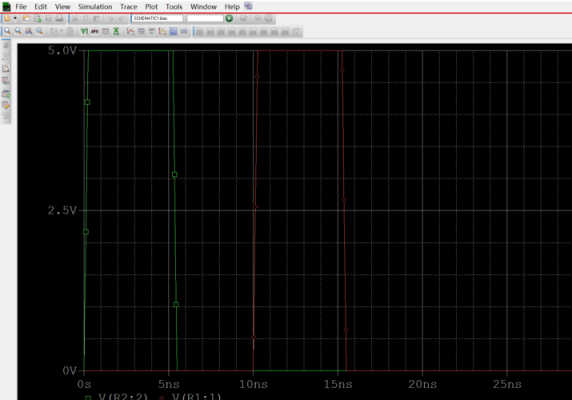Toggle the log Y axis icon
572x400 pixels.
(84, 31)
